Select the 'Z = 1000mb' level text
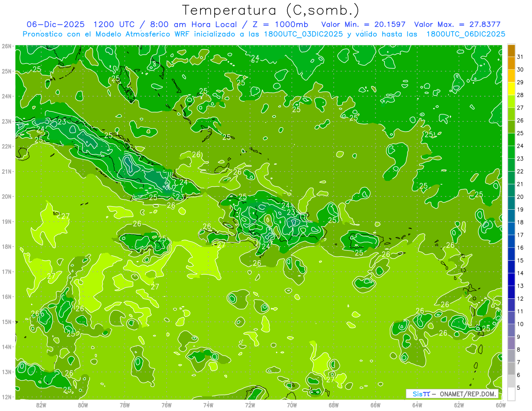The image size is (532, 411). 279,24
